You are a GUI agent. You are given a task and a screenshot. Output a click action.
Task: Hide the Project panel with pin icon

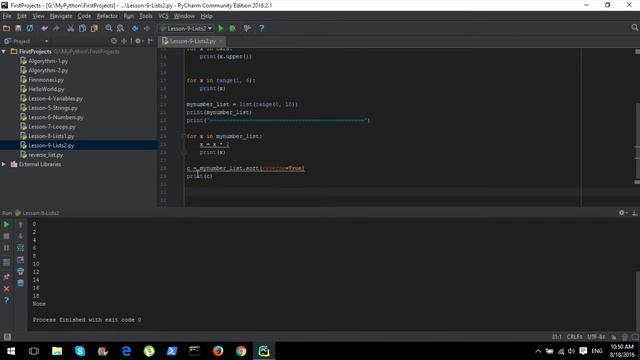pos(150,41)
